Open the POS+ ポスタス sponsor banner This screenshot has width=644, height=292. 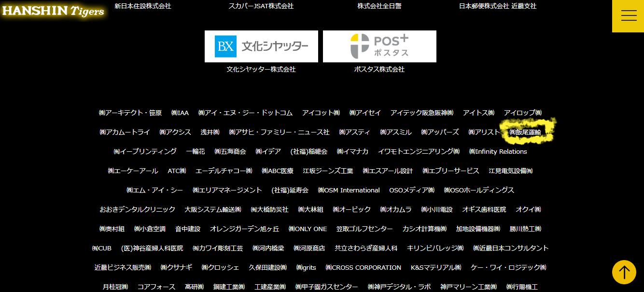coord(379,46)
